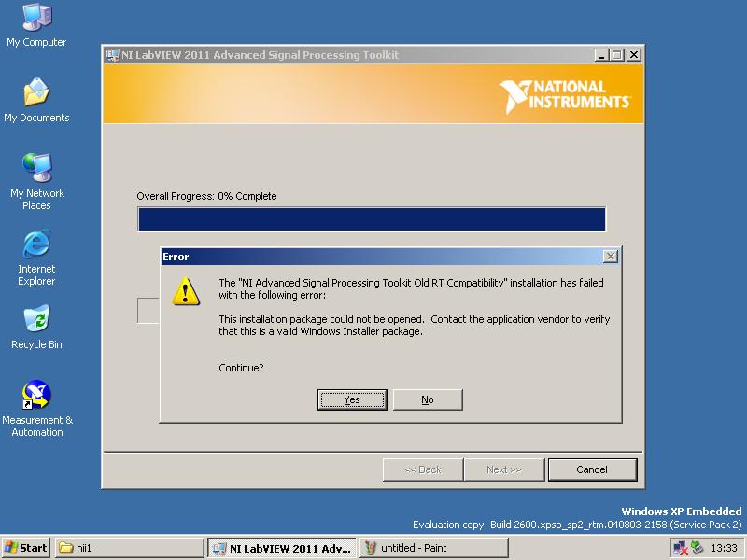Click the Next button in the installer

click(504, 469)
